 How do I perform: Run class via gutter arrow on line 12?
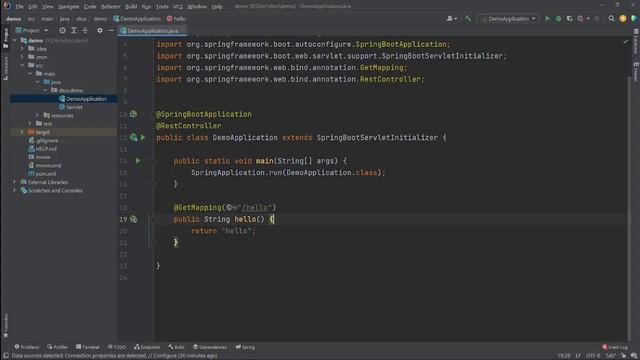click(x=143, y=138)
